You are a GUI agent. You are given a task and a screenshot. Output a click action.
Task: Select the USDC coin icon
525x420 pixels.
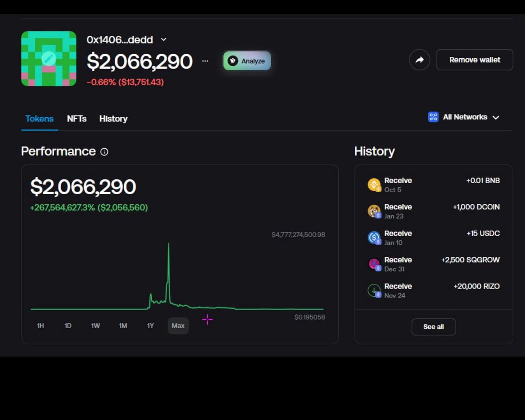(x=373, y=237)
